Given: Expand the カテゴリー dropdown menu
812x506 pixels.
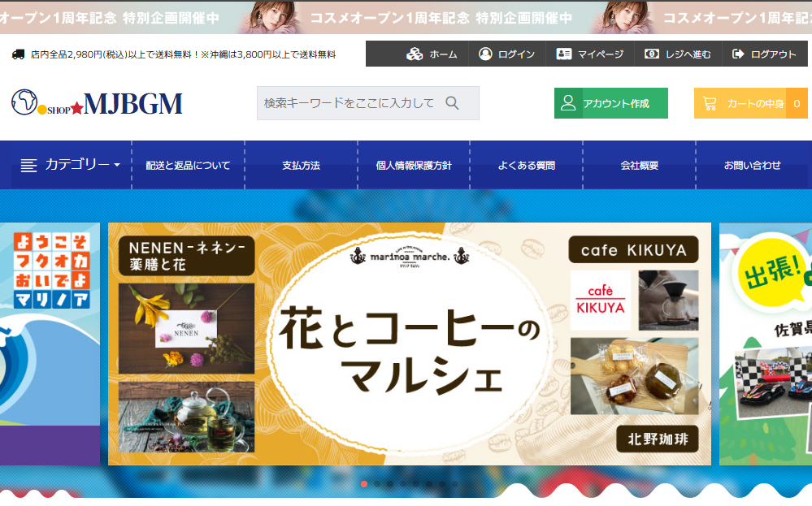Looking at the screenshot, I should [71, 165].
